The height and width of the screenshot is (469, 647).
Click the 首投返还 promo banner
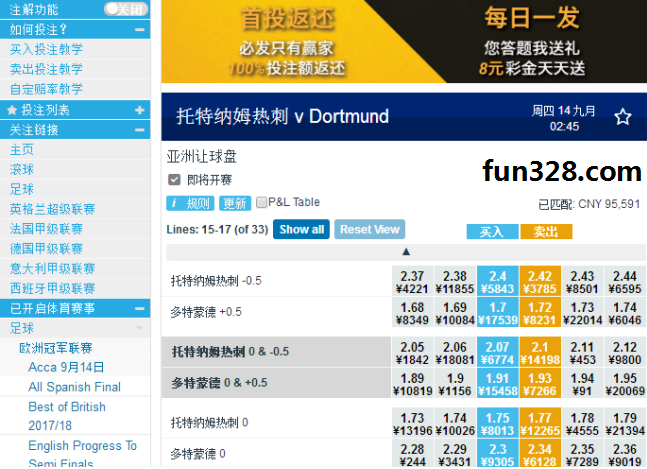click(286, 41)
